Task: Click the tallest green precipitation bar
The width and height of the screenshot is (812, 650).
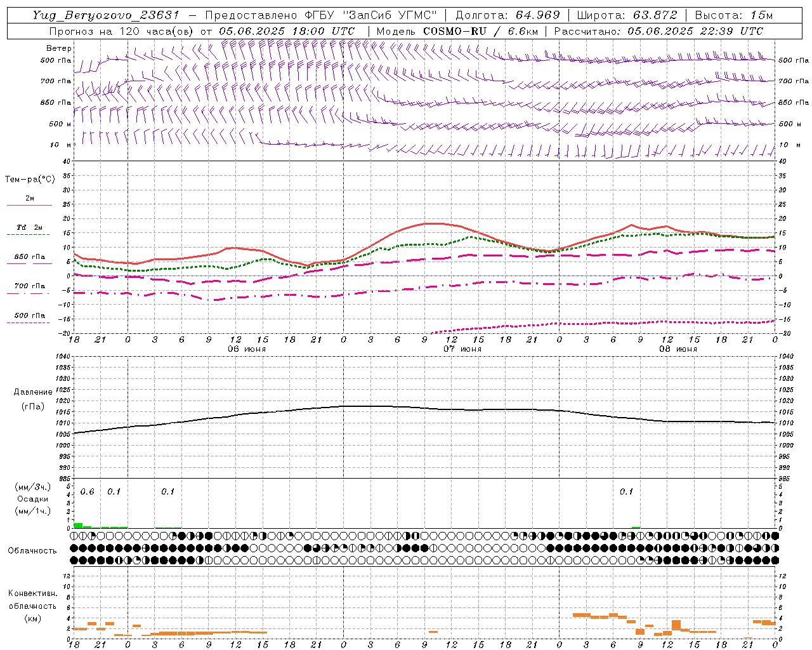Action: (x=78, y=526)
